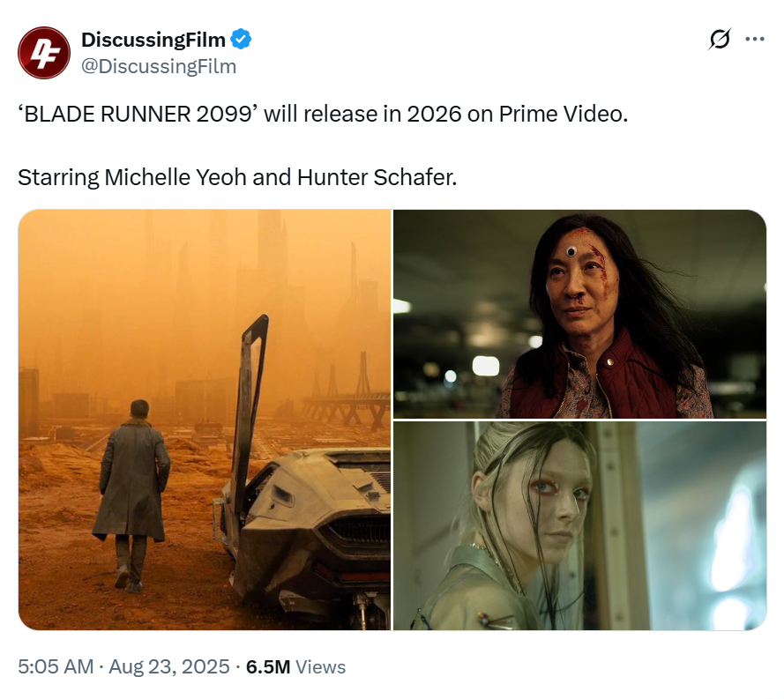Screen dimensions: 784x699
Task: Open the 6.5M Views count
Action: [295, 667]
